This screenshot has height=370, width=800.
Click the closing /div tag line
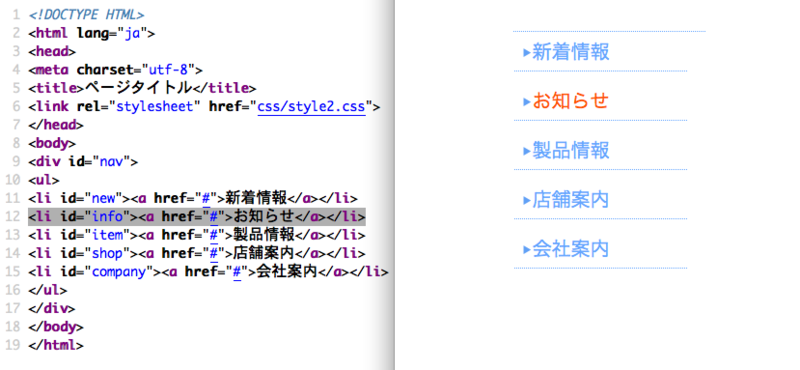(x=52, y=309)
